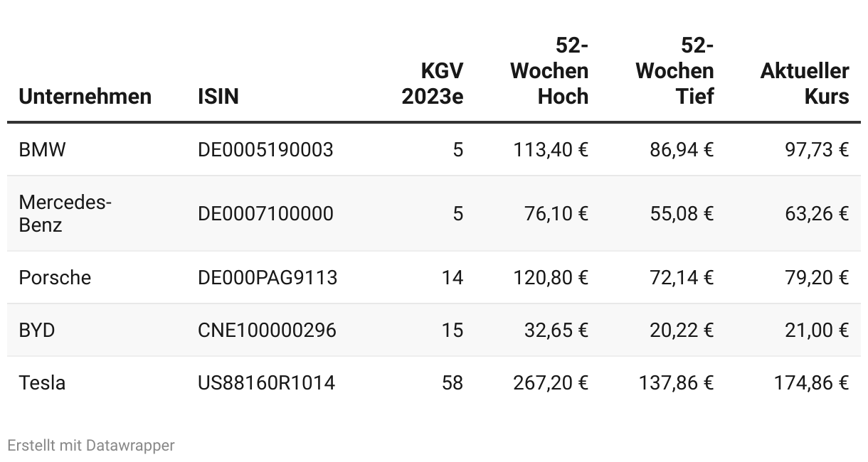Click the BYD row label
Viewport: 868px width, 462px height.
tap(37, 331)
